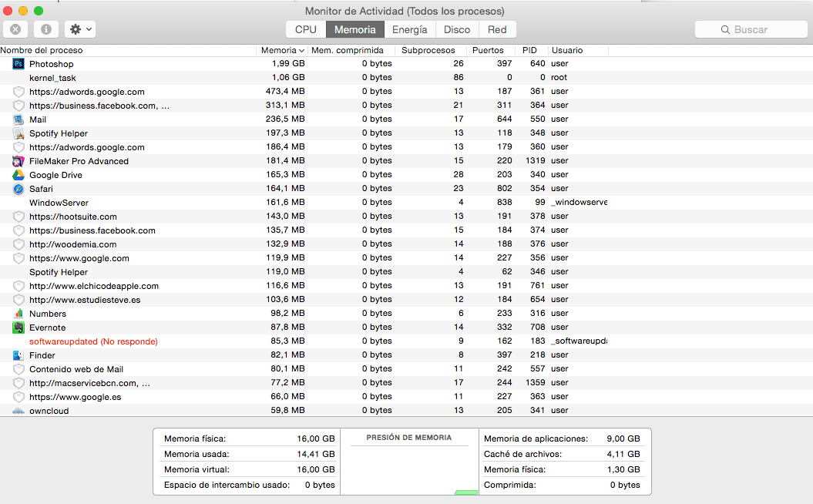The height and width of the screenshot is (504, 813).
Task: Select the https://business.facebook.com, … row
Action: [407, 106]
